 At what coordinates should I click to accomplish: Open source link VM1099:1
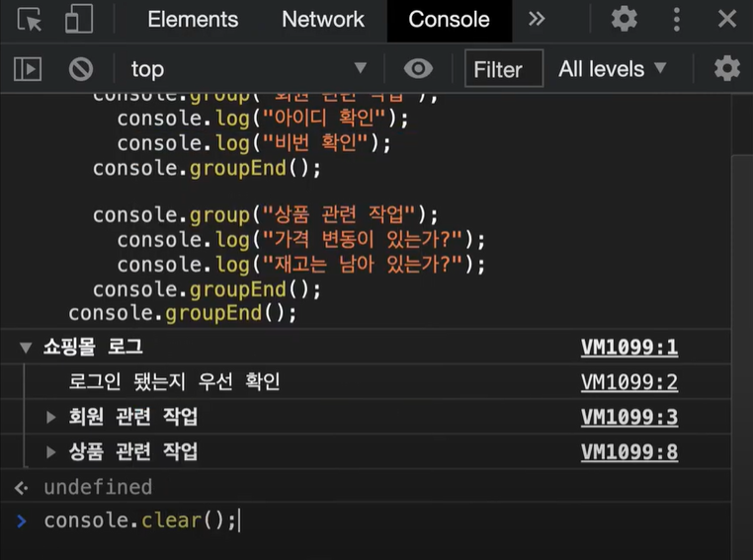point(629,348)
